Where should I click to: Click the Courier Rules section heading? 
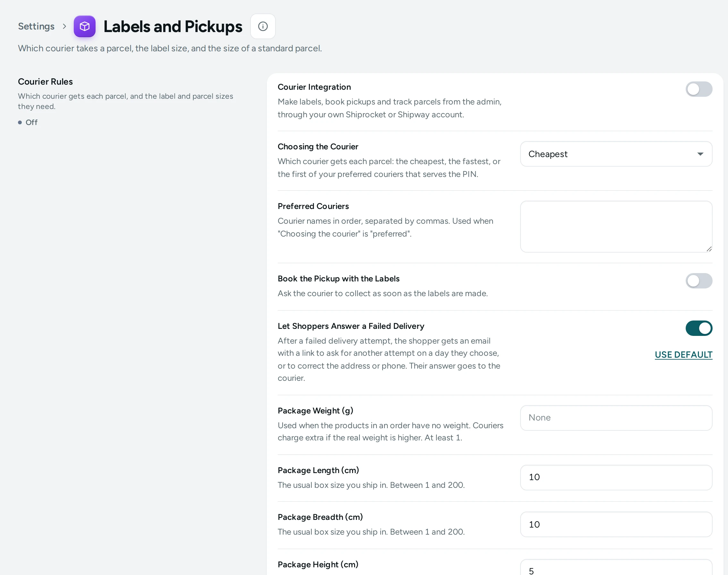[x=45, y=81]
